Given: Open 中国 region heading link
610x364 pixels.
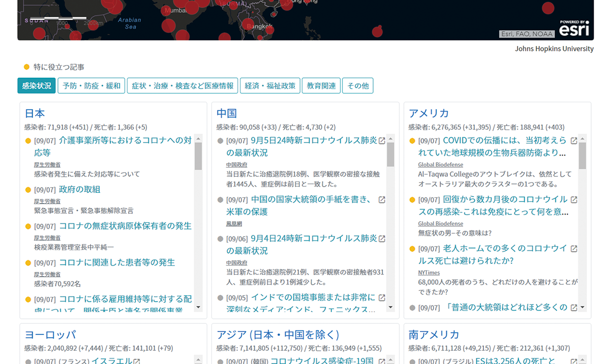Looking at the screenshot, I should point(227,113).
